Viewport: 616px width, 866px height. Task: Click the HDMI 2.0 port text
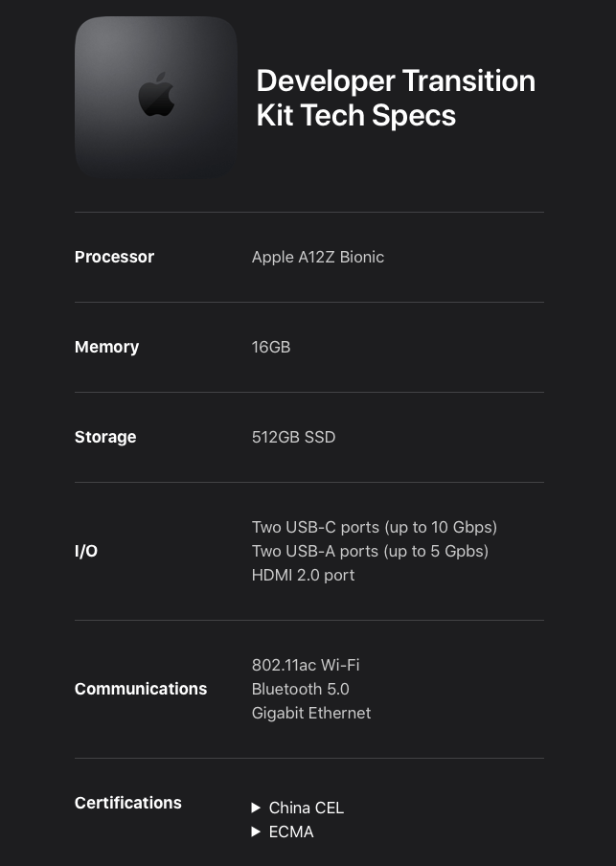point(303,575)
